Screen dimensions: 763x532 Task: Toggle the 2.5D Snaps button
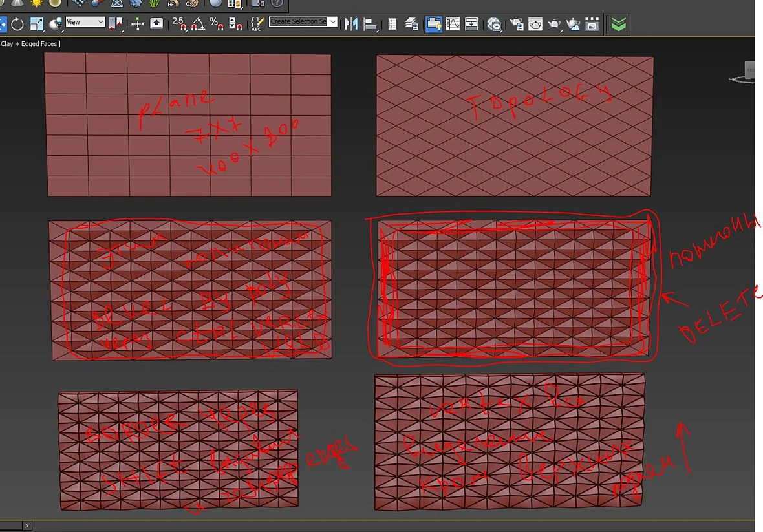pyautogui.click(x=179, y=24)
